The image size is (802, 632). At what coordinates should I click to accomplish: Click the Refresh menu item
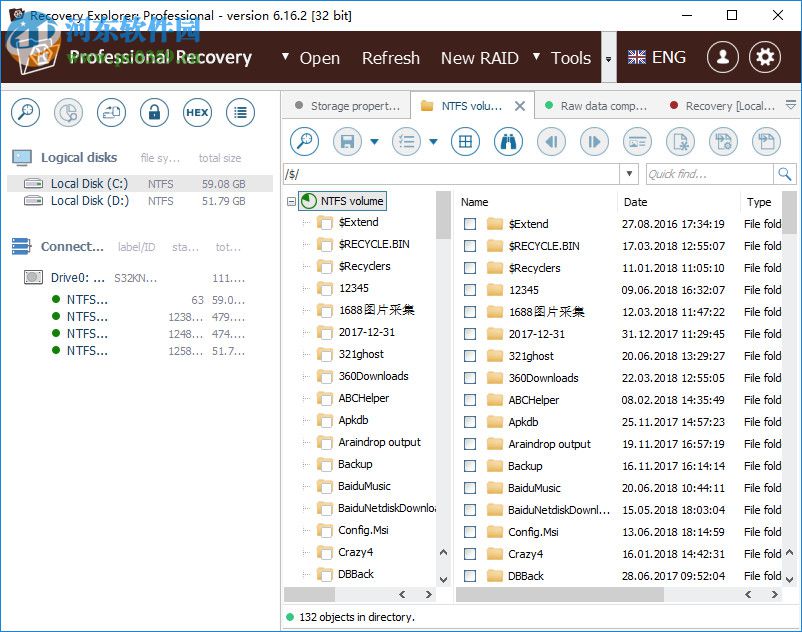point(391,58)
